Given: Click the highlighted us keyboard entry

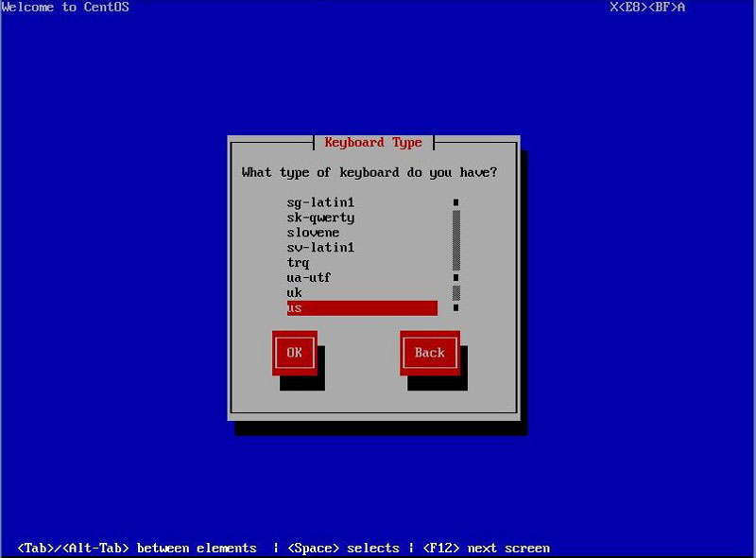Looking at the screenshot, I should pyautogui.click(x=361, y=308).
